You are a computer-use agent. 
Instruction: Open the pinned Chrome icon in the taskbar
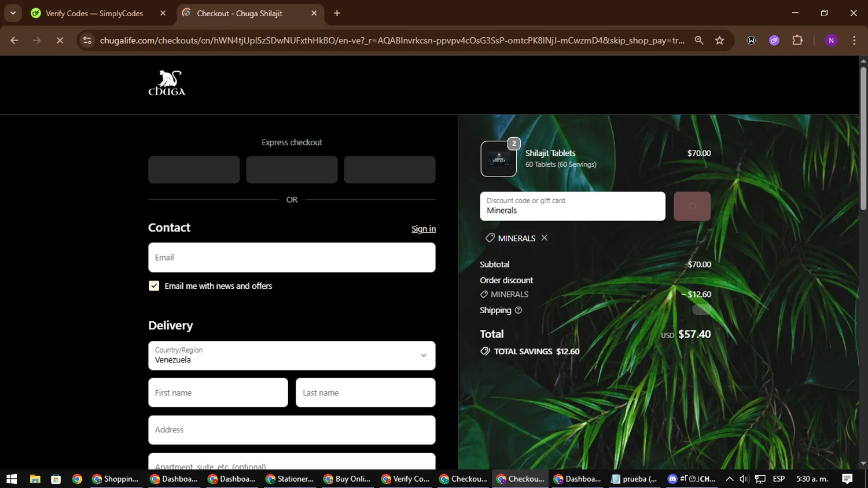point(77,479)
